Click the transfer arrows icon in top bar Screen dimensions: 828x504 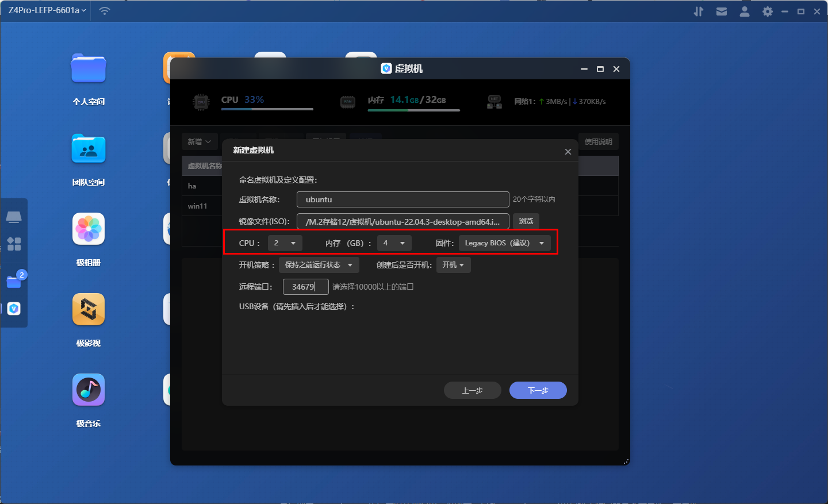[698, 11]
